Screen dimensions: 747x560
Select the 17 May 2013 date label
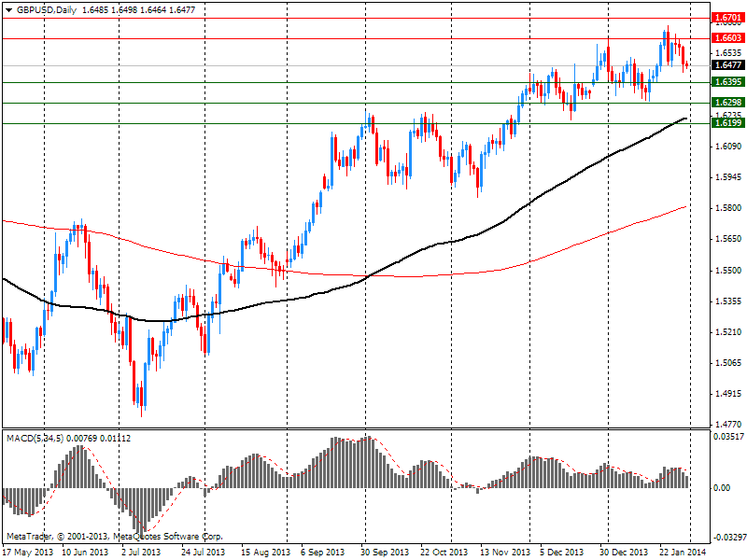[x=25, y=552]
